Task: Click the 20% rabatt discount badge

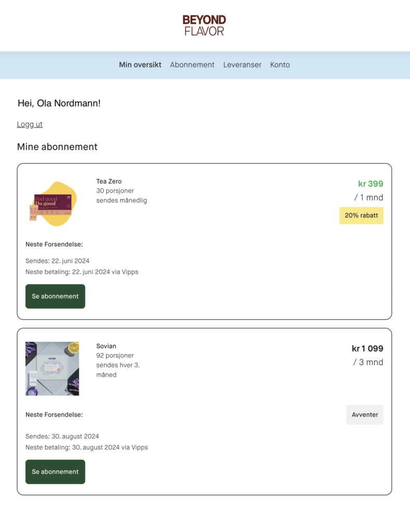Action: [361, 215]
